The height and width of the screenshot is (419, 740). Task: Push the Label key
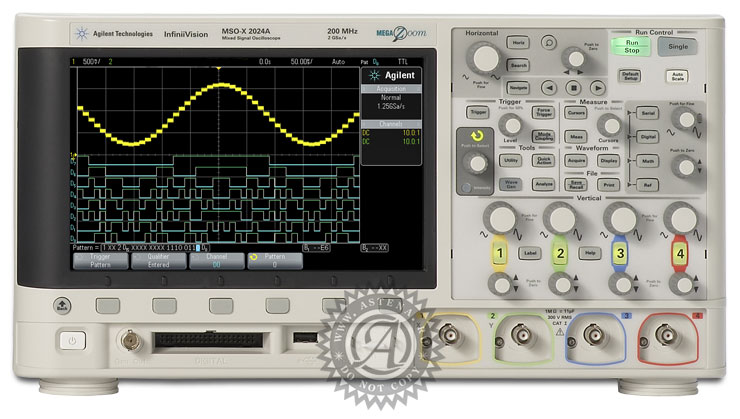530,253
